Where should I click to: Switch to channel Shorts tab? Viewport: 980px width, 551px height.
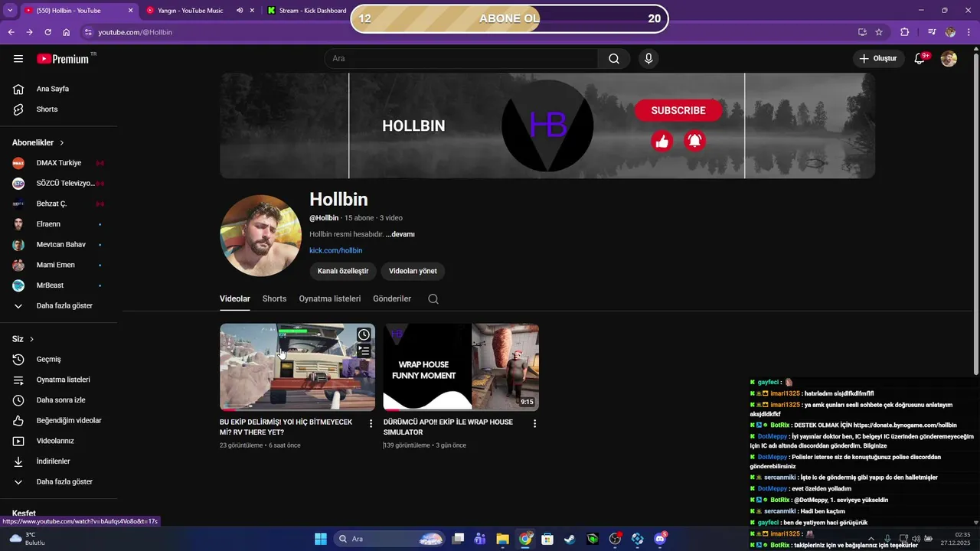coord(274,299)
